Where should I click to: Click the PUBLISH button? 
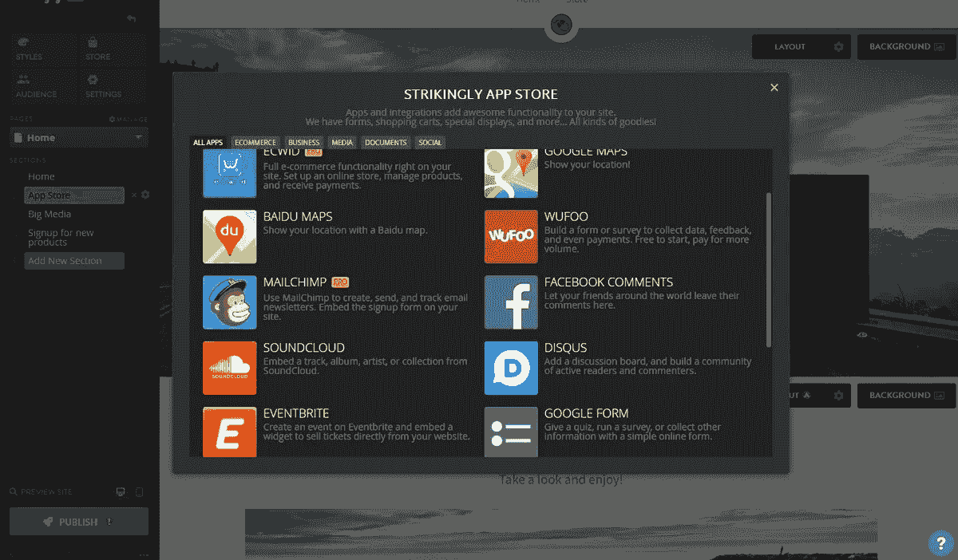tap(77, 521)
